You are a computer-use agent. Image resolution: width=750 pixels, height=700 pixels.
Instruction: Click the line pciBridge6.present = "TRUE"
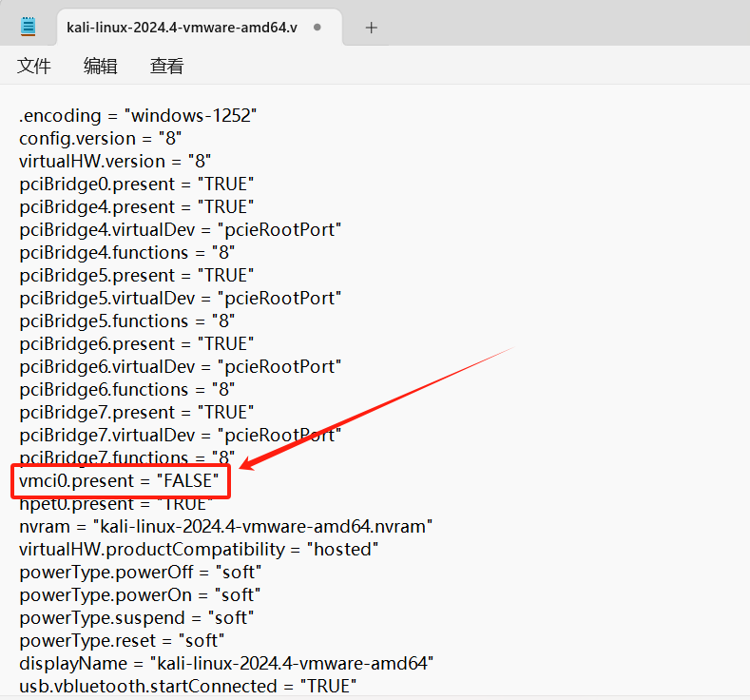tap(136, 344)
